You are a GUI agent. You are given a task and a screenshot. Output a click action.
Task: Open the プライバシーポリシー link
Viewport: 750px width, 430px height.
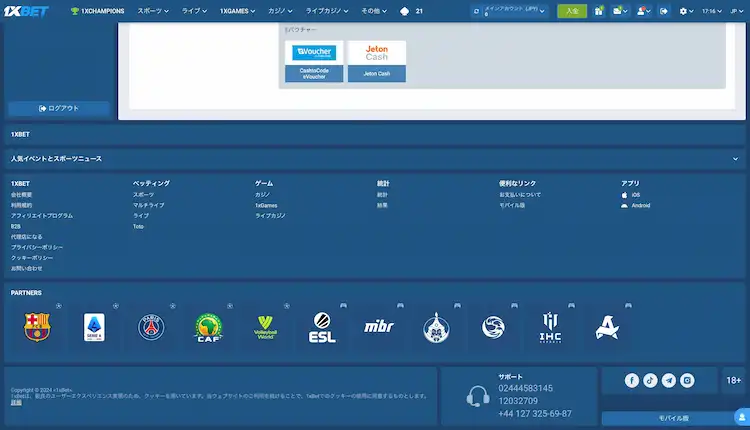coord(37,247)
